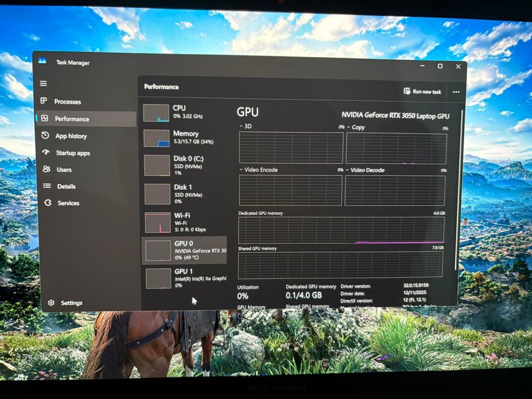Click the Details list icon
This screenshot has height=399, width=532.
47,186
